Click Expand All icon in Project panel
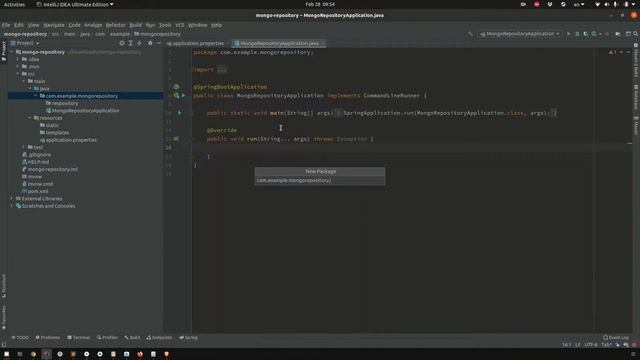The image size is (640, 360). (131, 43)
